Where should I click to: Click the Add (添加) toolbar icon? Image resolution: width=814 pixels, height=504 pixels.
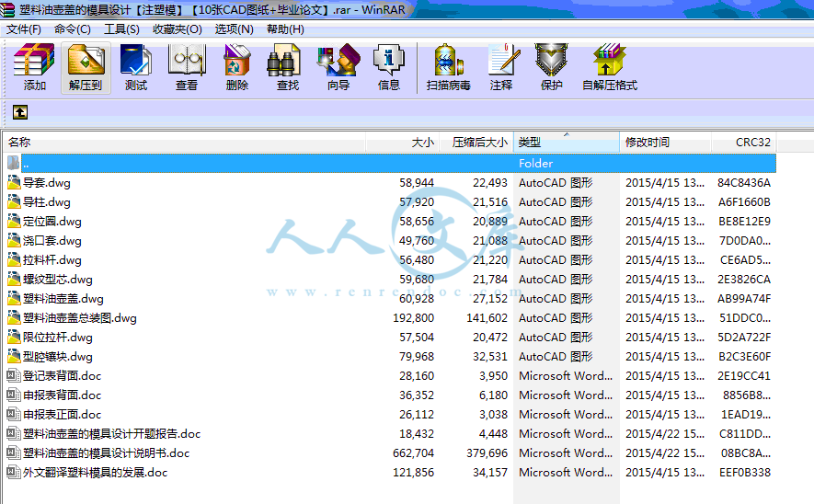point(34,68)
